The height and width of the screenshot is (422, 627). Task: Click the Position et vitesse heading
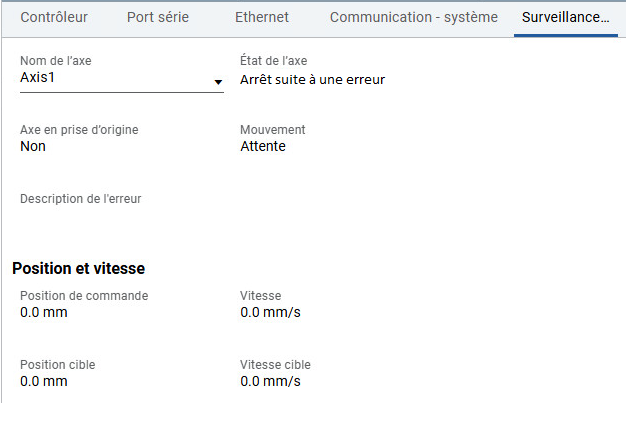[78, 268]
